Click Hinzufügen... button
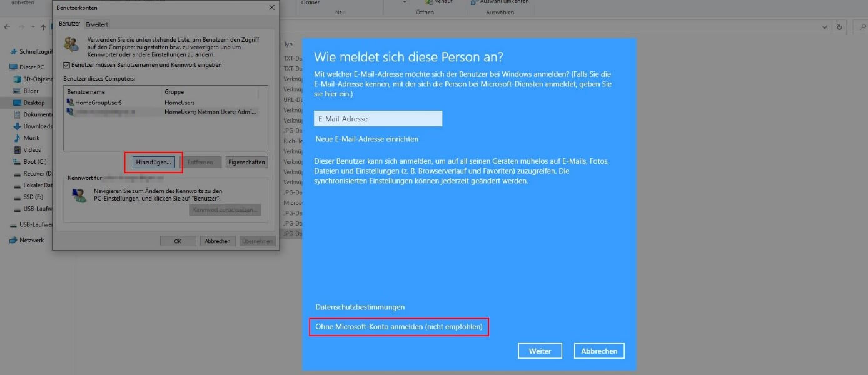The height and width of the screenshot is (375, 868). point(153,162)
